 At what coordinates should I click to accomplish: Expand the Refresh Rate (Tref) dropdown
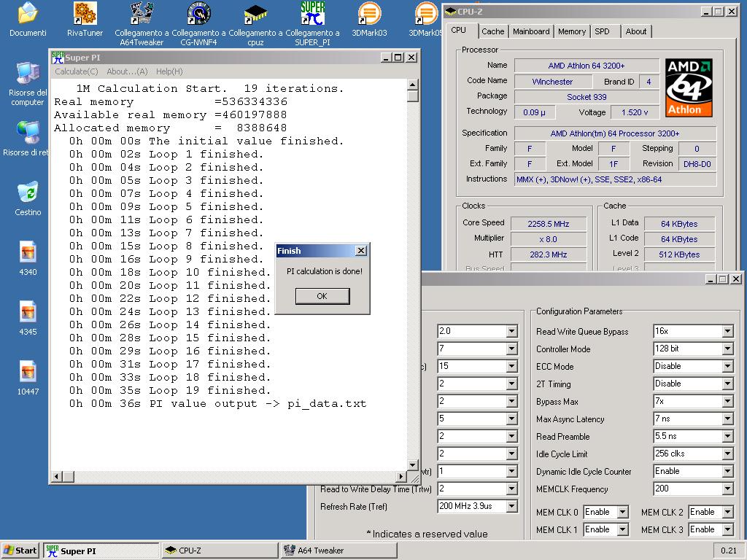[x=511, y=506]
